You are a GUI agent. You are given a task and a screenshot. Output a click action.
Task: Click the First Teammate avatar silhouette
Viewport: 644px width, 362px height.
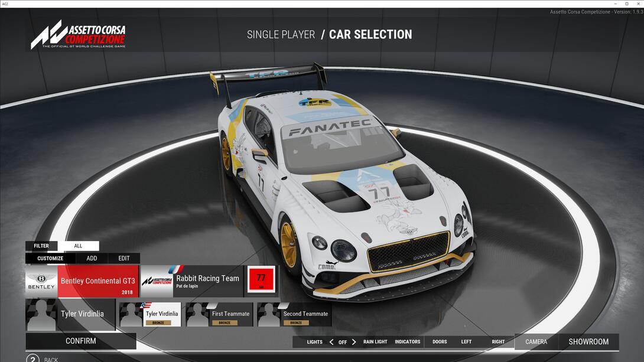coord(197,315)
